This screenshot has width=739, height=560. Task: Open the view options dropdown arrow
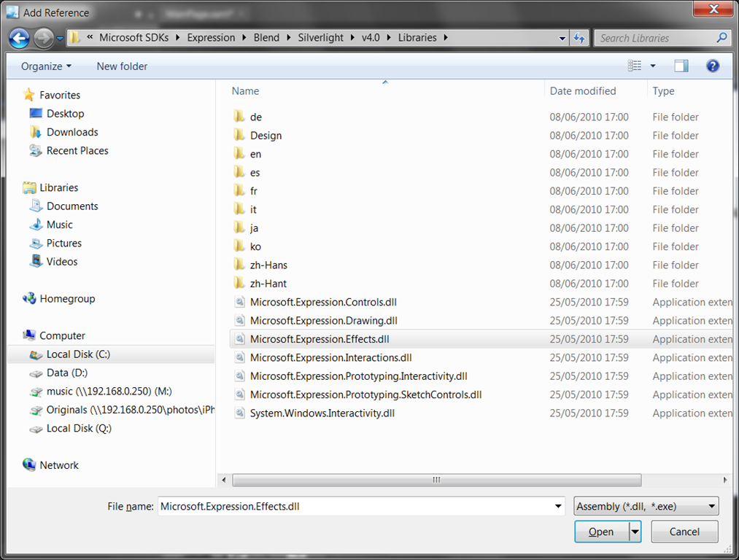pos(653,66)
